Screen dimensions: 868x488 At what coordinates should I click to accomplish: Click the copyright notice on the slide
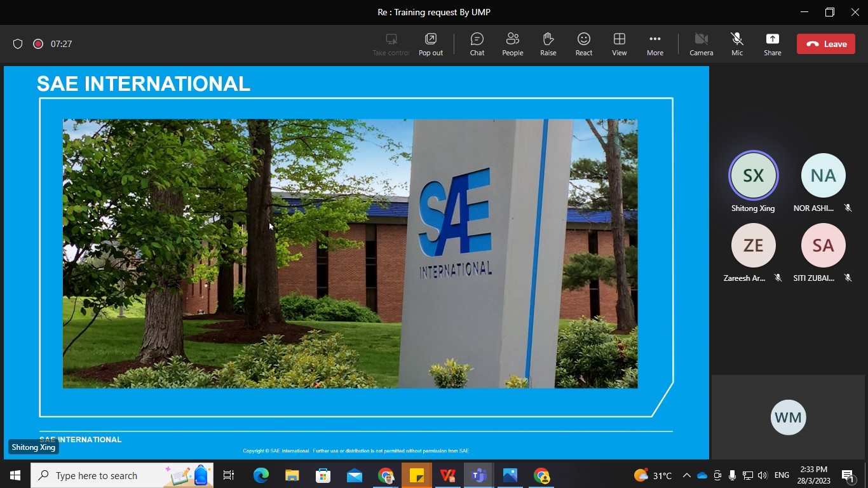pos(356,451)
